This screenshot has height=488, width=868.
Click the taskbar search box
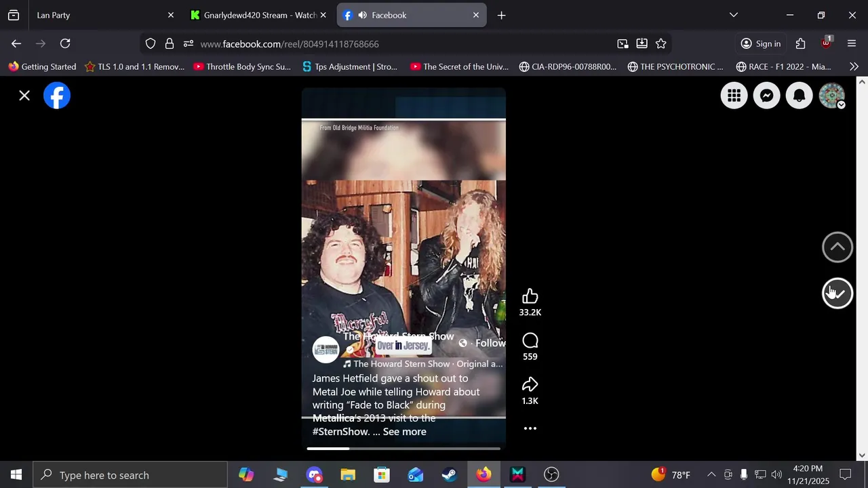pyautogui.click(x=130, y=474)
